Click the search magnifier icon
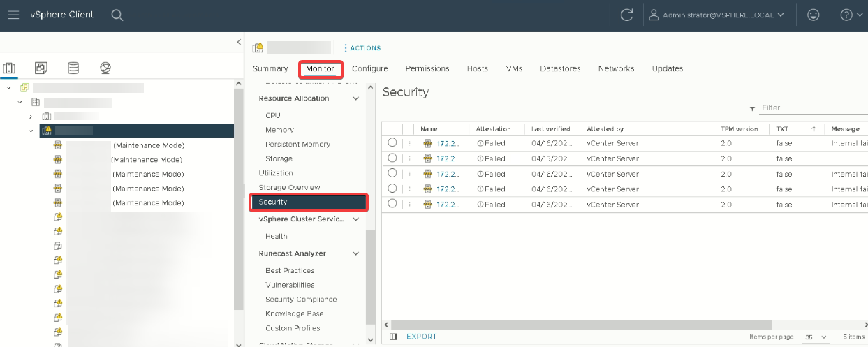The height and width of the screenshot is (347, 868). pyautogui.click(x=117, y=15)
